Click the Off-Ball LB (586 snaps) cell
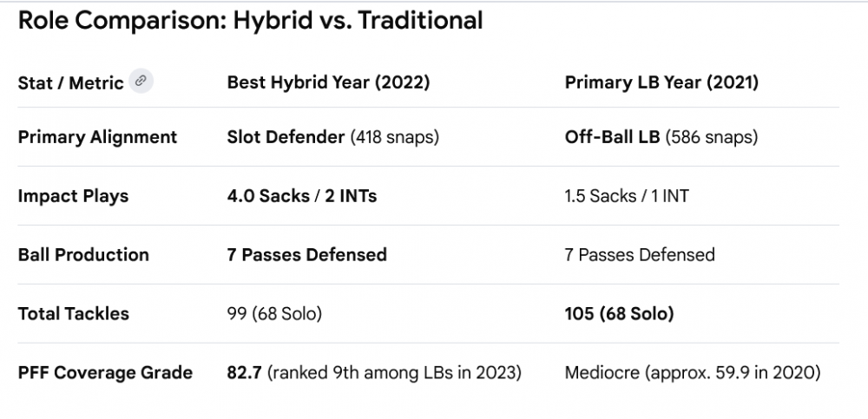The width and height of the screenshot is (868, 419). tap(661, 137)
